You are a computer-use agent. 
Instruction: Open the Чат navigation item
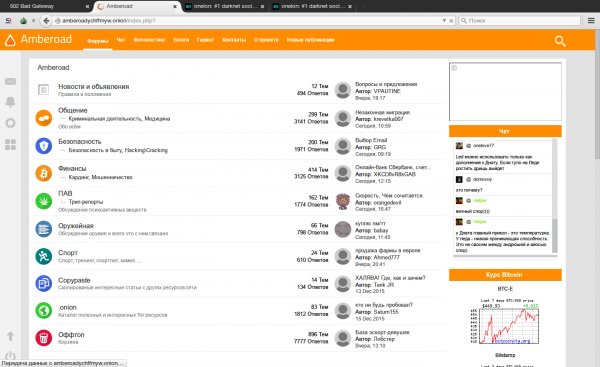[x=121, y=39]
